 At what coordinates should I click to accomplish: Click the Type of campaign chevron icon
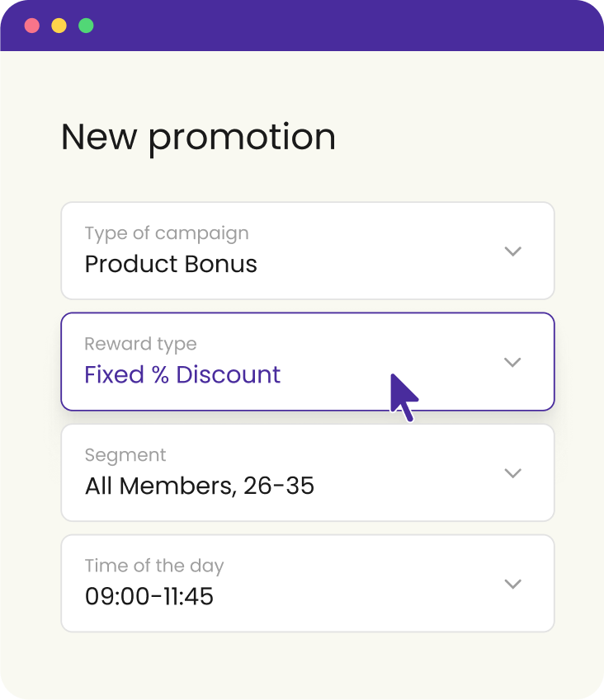(x=512, y=251)
